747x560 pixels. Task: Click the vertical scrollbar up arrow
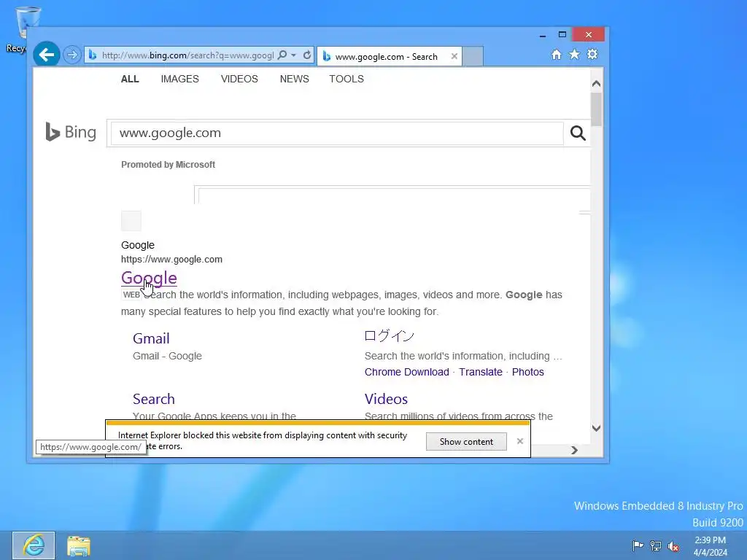click(x=596, y=83)
